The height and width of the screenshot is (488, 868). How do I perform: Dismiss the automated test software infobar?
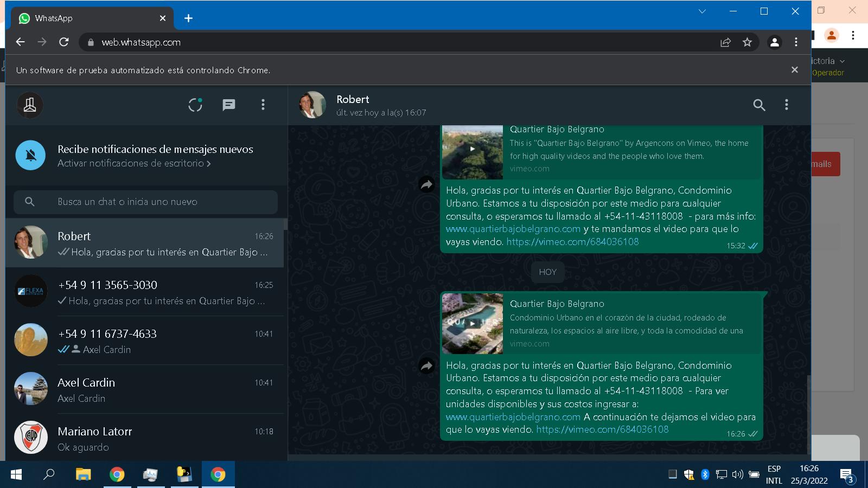pyautogui.click(x=794, y=69)
